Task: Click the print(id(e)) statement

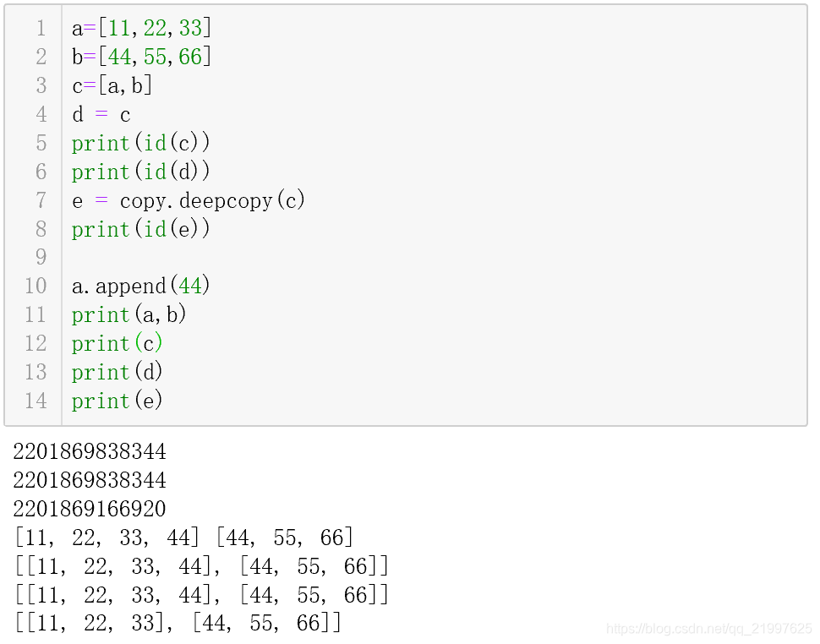Action: click(x=139, y=229)
